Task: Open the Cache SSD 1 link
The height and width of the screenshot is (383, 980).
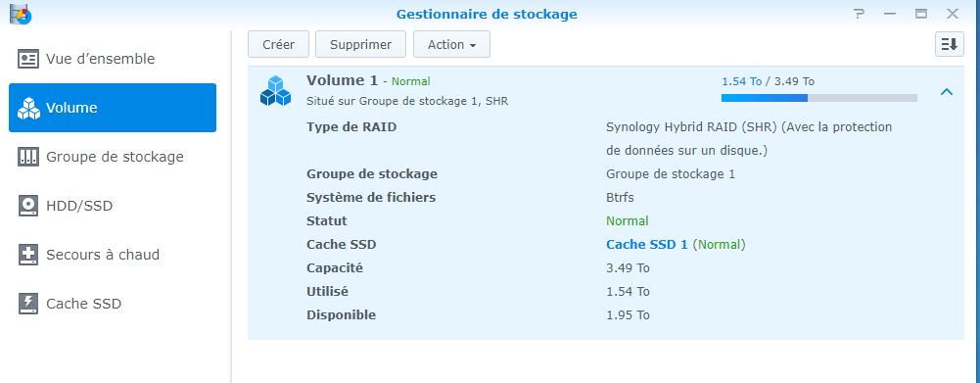Action: (647, 244)
